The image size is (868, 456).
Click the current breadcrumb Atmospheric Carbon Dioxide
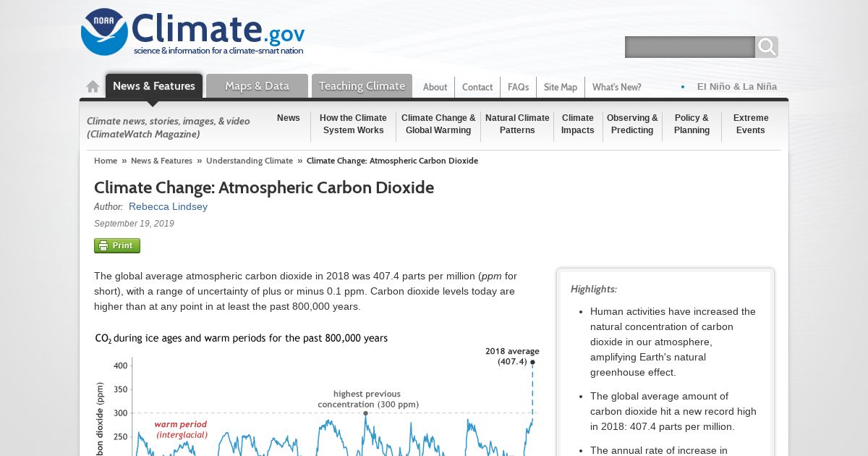(x=392, y=161)
